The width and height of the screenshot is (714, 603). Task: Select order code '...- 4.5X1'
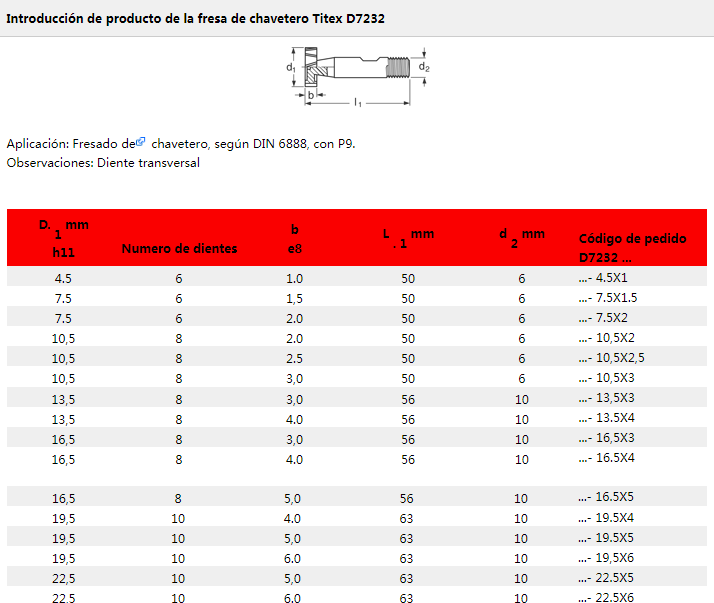(x=603, y=278)
